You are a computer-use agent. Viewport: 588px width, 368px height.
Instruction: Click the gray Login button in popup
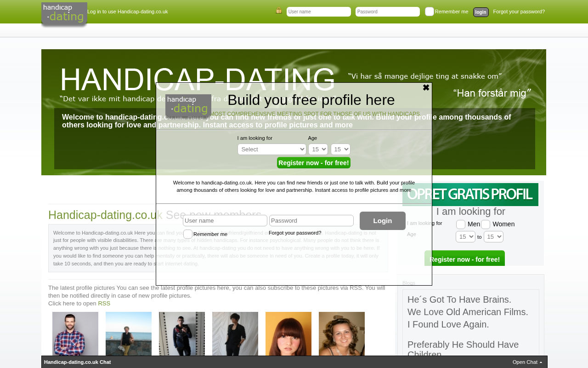383,221
